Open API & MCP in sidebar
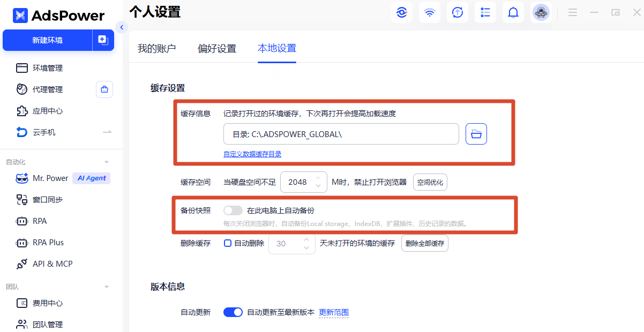This screenshot has width=644, height=332. 53,264
